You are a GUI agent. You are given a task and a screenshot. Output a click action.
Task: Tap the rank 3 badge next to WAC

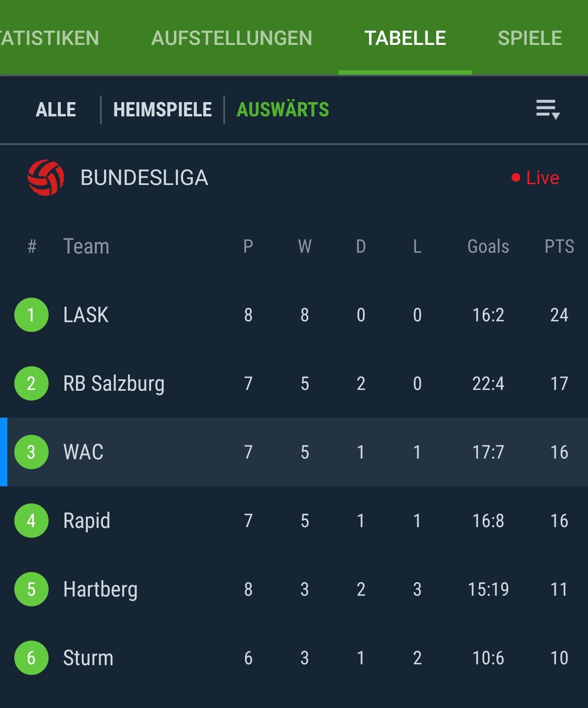point(31,452)
